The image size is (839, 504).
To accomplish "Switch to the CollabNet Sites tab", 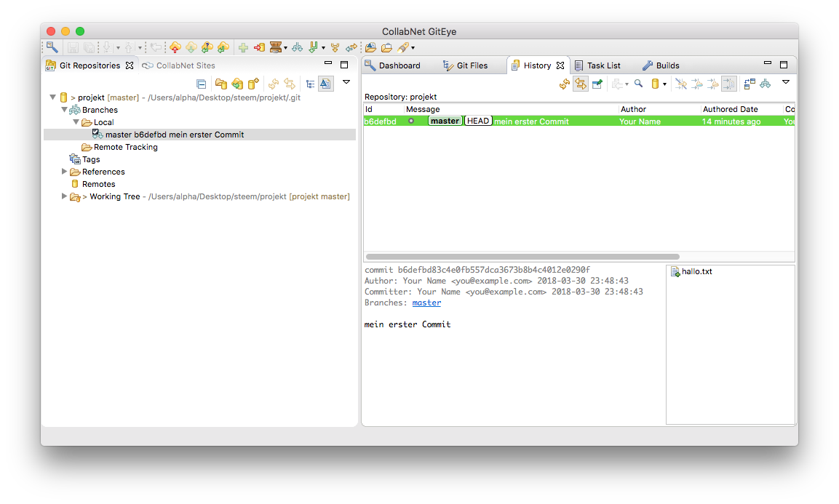I will (179, 65).
